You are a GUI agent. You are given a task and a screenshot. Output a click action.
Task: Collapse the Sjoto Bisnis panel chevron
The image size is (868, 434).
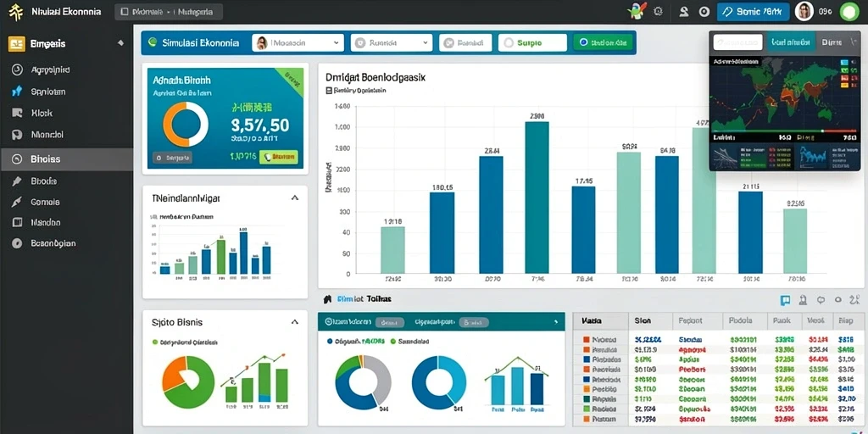[x=294, y=321]
